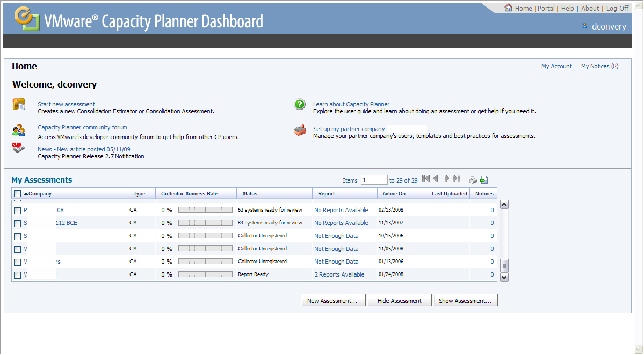Open Help in top navigation
The height and width of the screenshot is (355, 644).
[568, 8]
